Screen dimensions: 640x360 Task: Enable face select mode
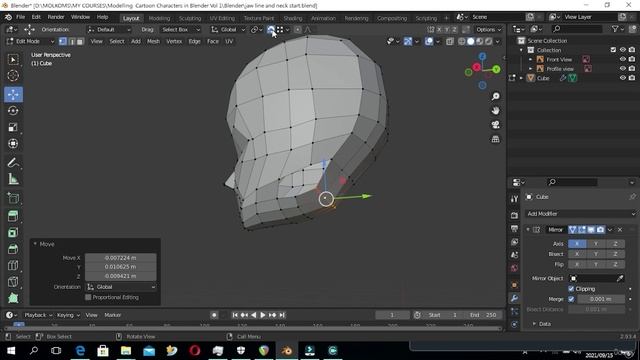[x=80, y=41]
